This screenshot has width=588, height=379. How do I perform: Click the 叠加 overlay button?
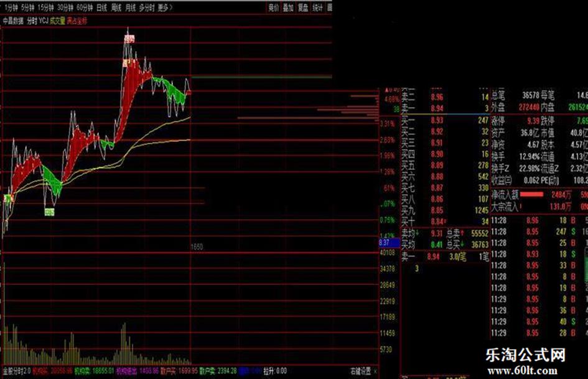point(288,7)
